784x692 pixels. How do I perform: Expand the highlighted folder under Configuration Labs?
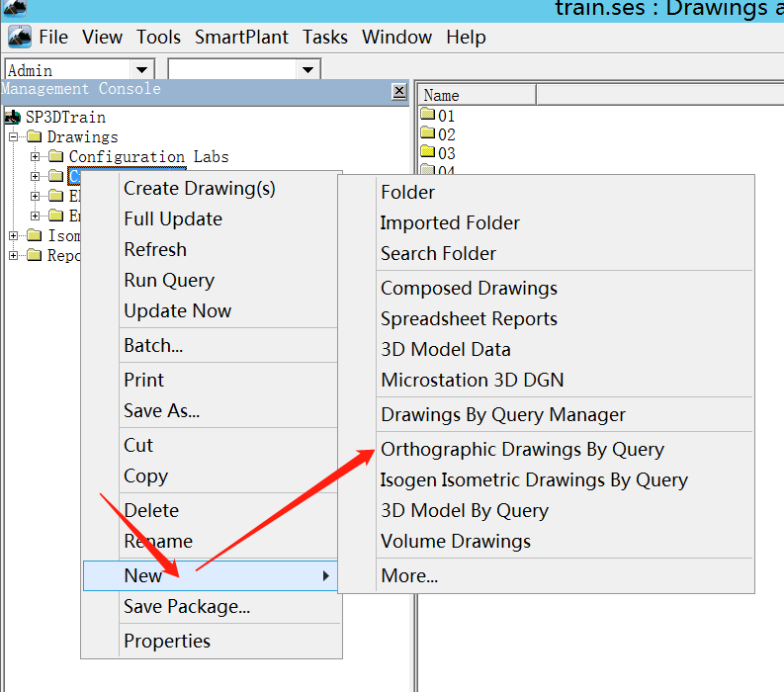click(x=35, y=176)
